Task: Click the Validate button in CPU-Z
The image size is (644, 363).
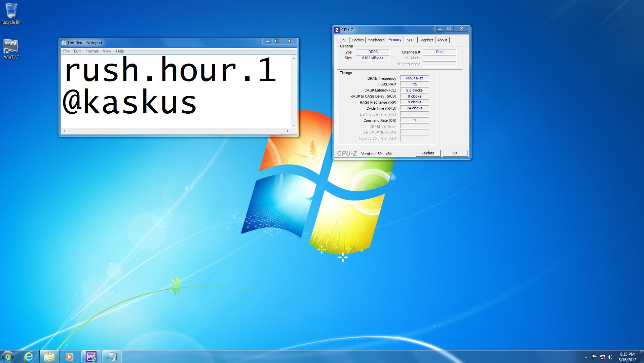Action: click(x=428, y=153)
